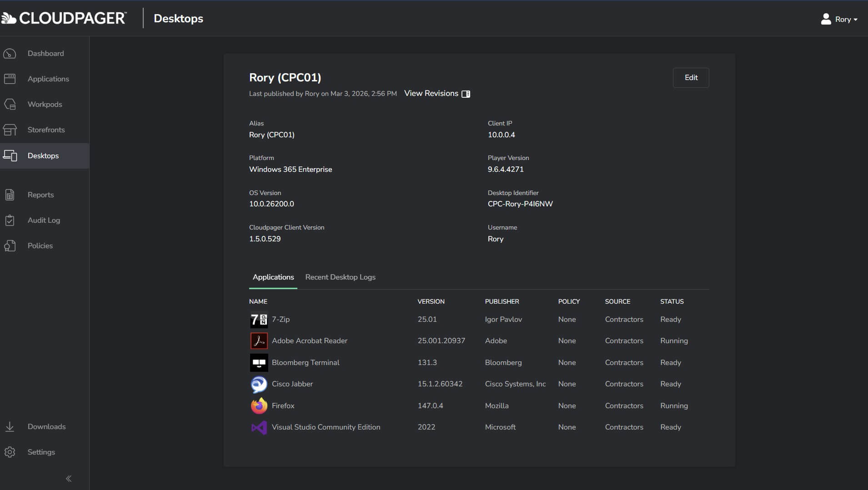The image size is (868, 490).
Task: Go to Audit Log menu item
Action: click(x=45, y=220)
